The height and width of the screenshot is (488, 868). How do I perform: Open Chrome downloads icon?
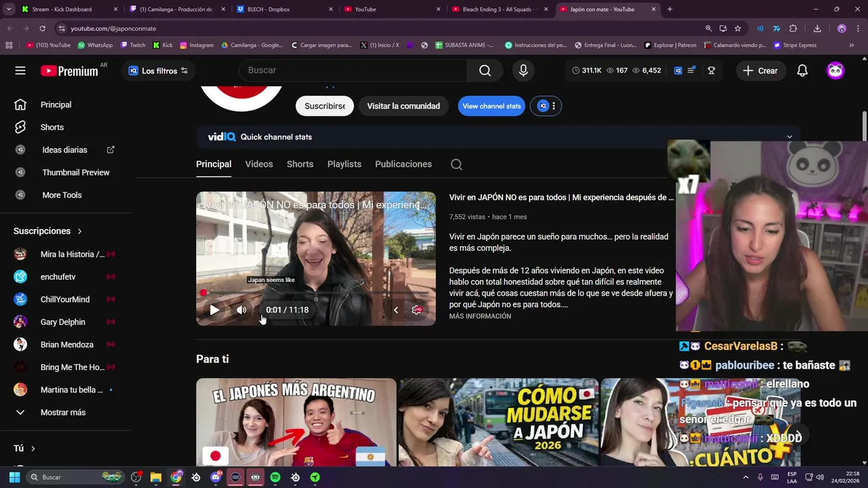(817, 28)
